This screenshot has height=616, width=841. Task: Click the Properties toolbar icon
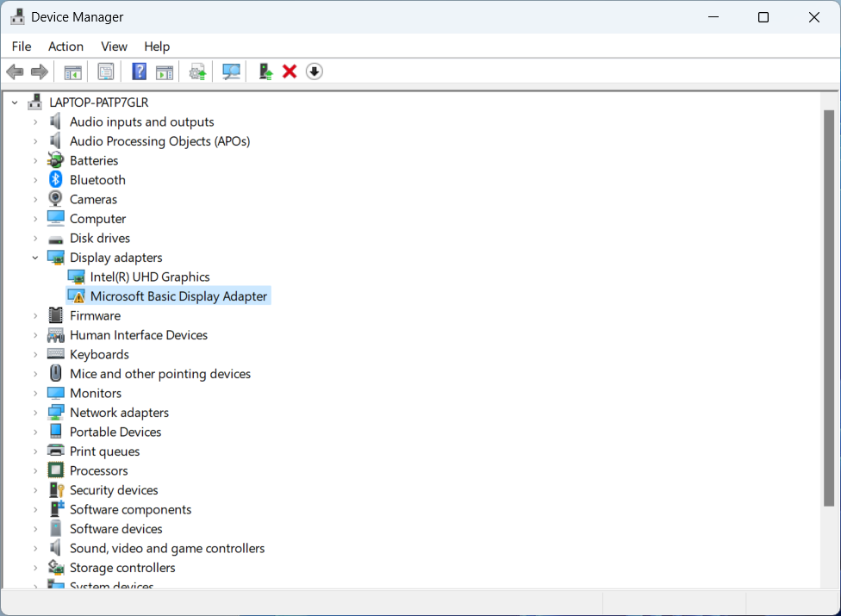[x=106, y=72]
